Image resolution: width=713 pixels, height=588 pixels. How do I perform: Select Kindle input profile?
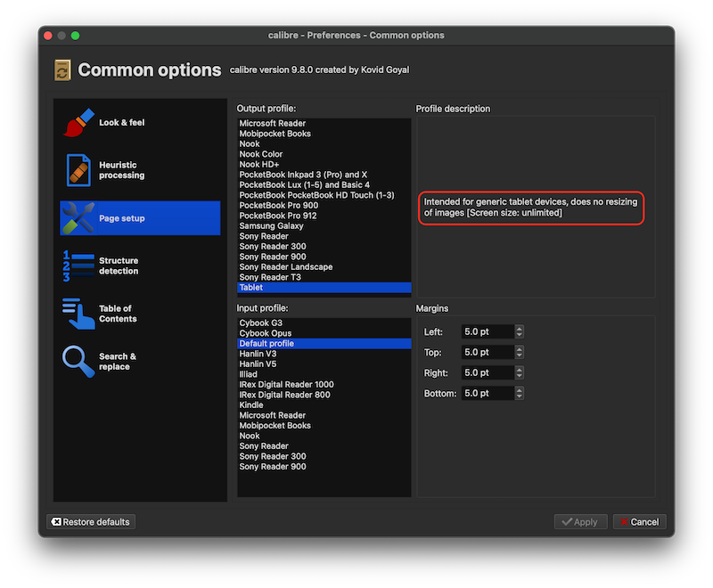coord(324,404)
